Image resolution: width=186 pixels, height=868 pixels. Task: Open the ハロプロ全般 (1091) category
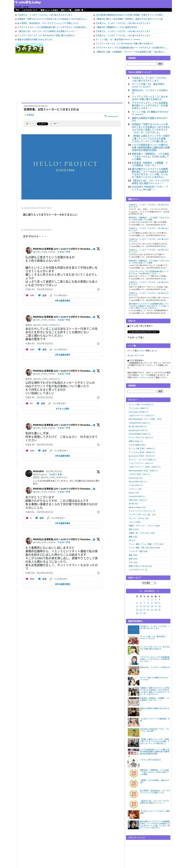point(137,445)
